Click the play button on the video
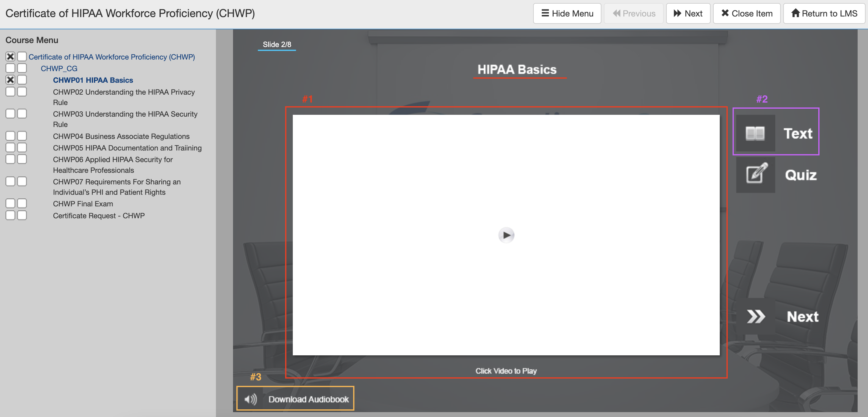 pos(506,235)
